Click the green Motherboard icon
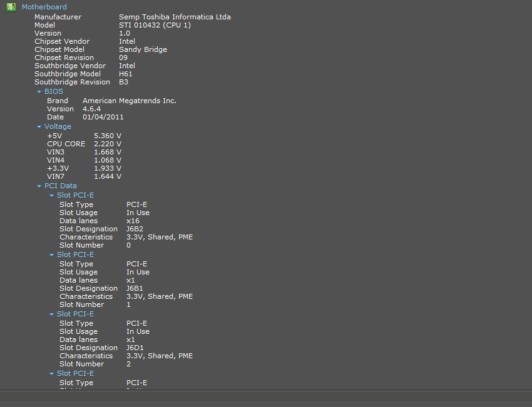The height and width of the screenshot is (407, 532). [11, 7]
